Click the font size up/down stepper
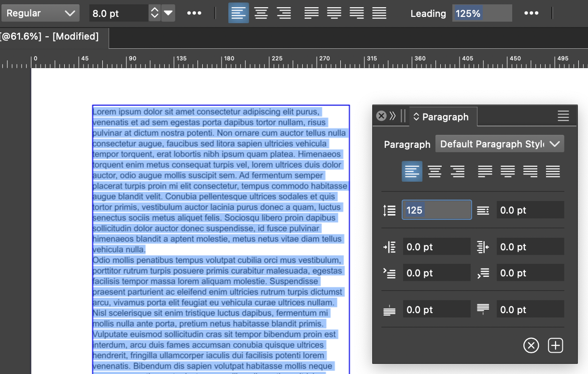Viewport: 588px width, 374px height. pos(154,13)
